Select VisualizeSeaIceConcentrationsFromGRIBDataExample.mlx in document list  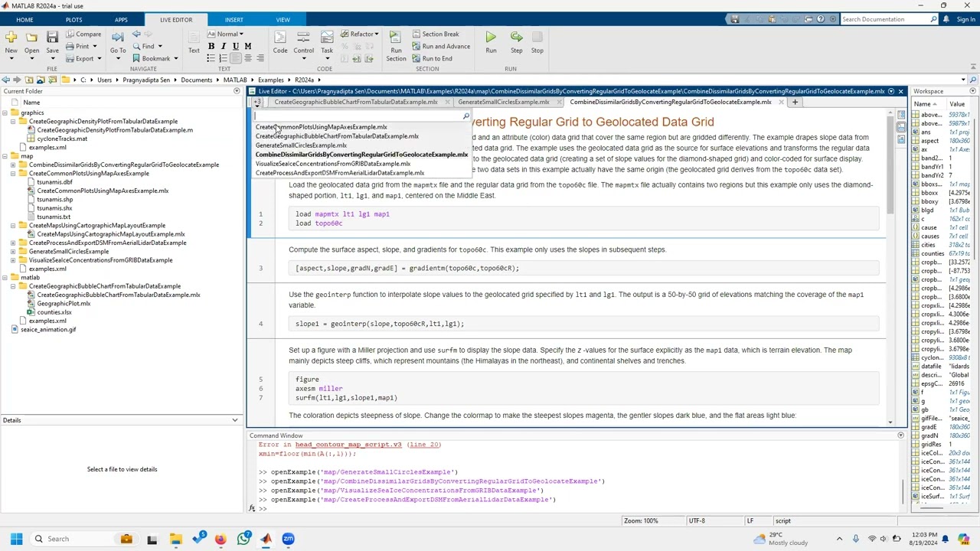(333, 164)
